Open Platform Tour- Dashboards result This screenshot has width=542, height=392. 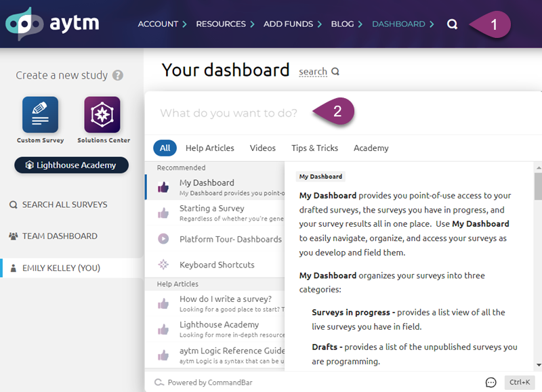point(215,239)
